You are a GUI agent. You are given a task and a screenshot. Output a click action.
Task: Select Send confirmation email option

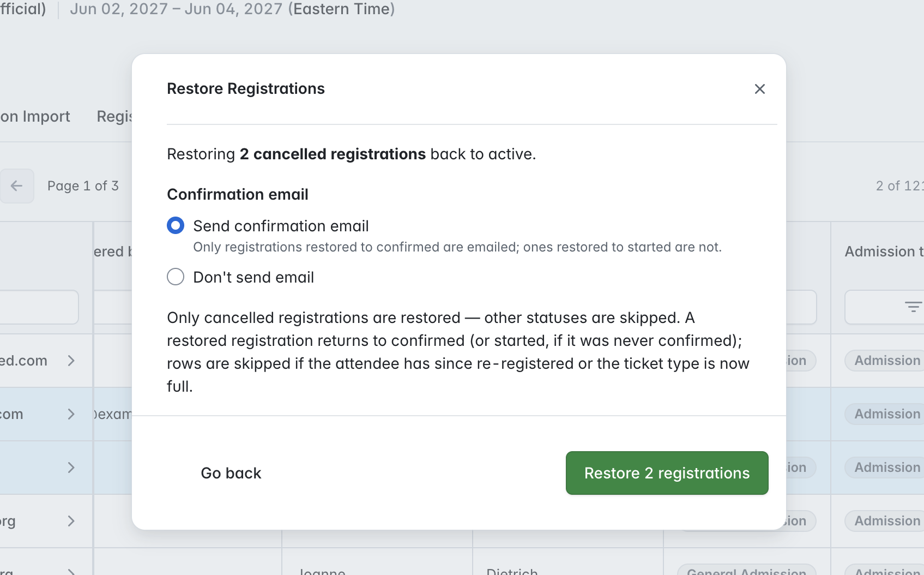tap(176, 225)
